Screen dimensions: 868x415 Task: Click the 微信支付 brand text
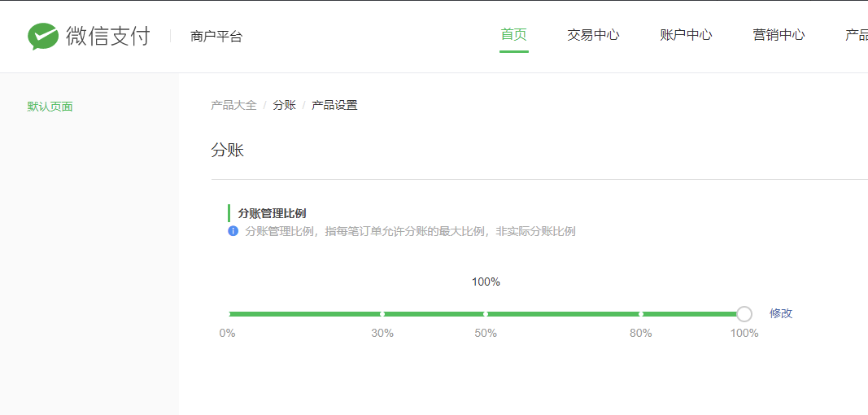(108, 36)
